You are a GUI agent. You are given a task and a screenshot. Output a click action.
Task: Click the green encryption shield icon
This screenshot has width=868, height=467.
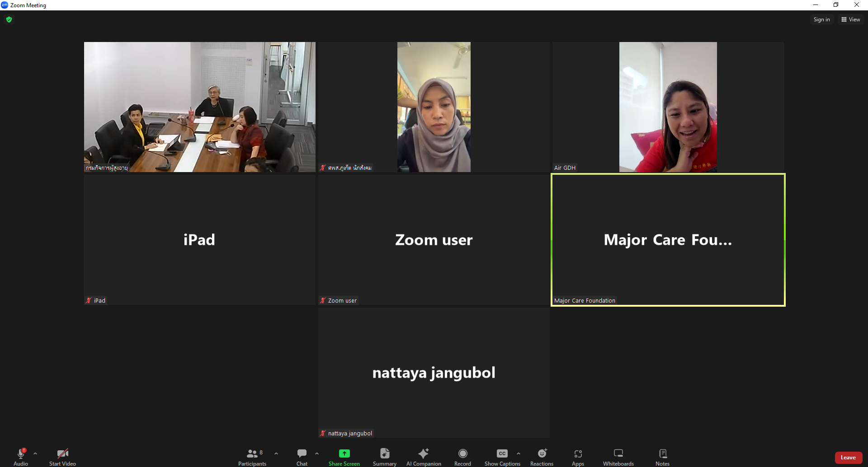coord(9,19)
